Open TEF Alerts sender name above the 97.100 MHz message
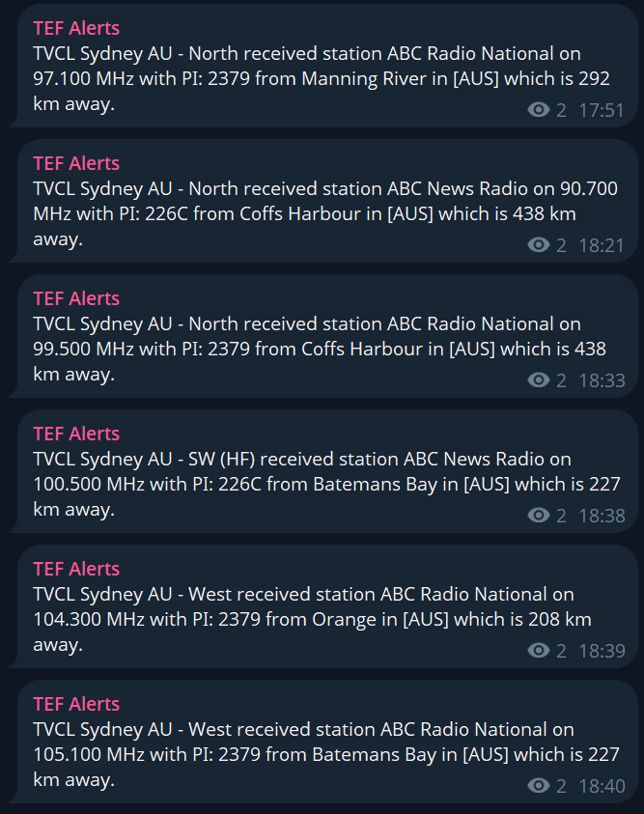This screenshot has width=644, height=814. [76, 28]
